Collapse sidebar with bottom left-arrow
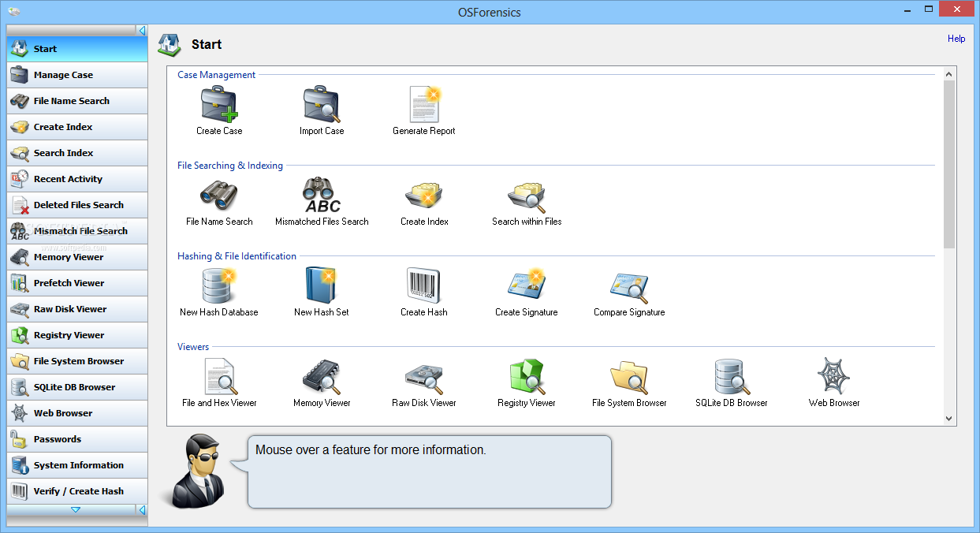This screenshot has height=533, width=980. [x=142, y=510]
